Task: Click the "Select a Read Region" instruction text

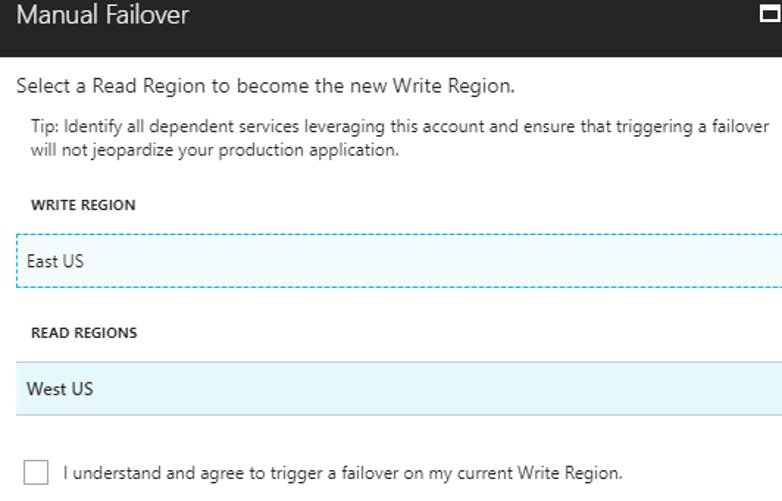Action: tap(265, 86)
